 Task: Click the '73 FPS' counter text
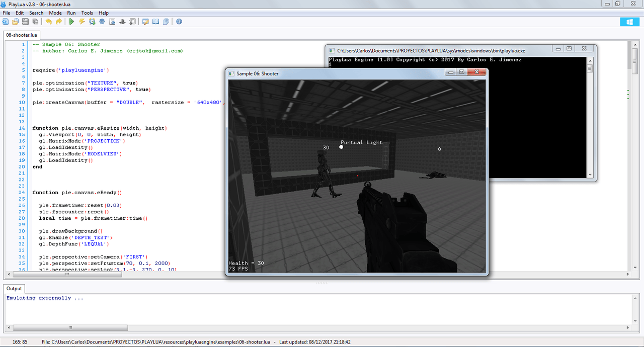coord(238,269)
